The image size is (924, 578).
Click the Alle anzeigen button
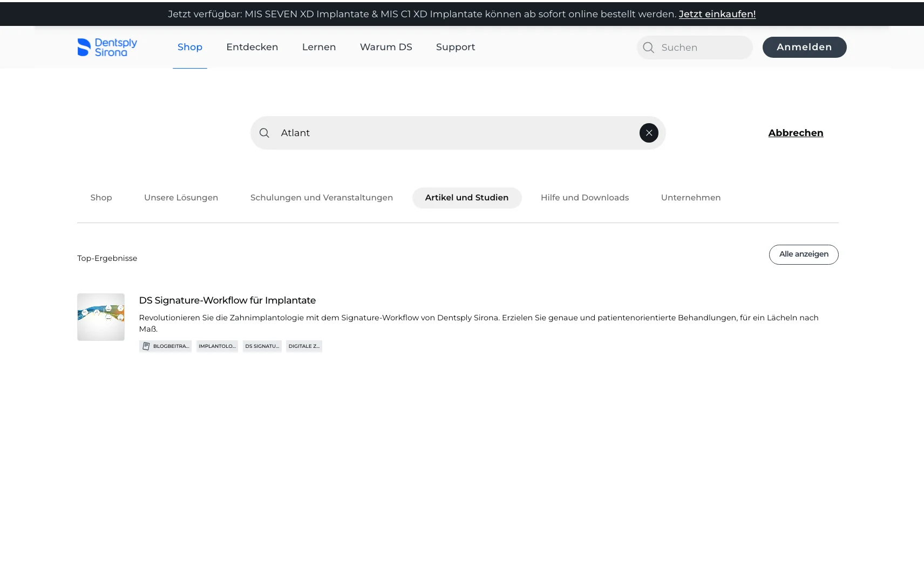coord(804,254)
